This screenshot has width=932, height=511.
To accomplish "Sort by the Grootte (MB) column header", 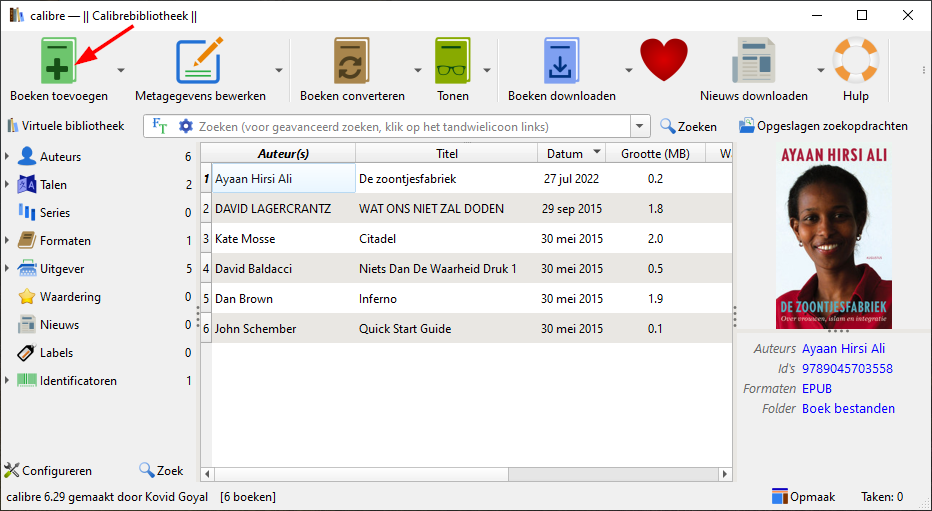I will [x=654, y=153].
